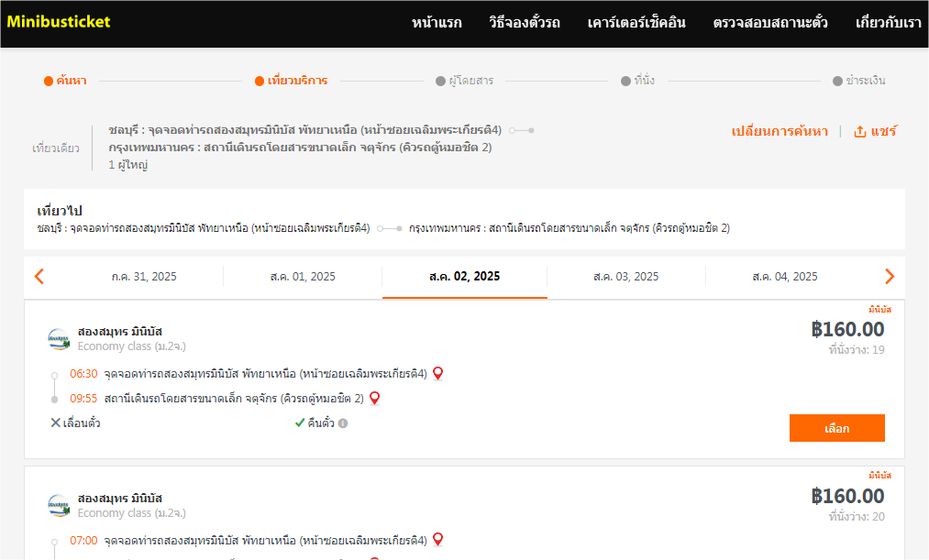Open วิธีจองตั๋วรถ menu item
The height and width of the screenshot is (560, 929).
tap(525, 23)
